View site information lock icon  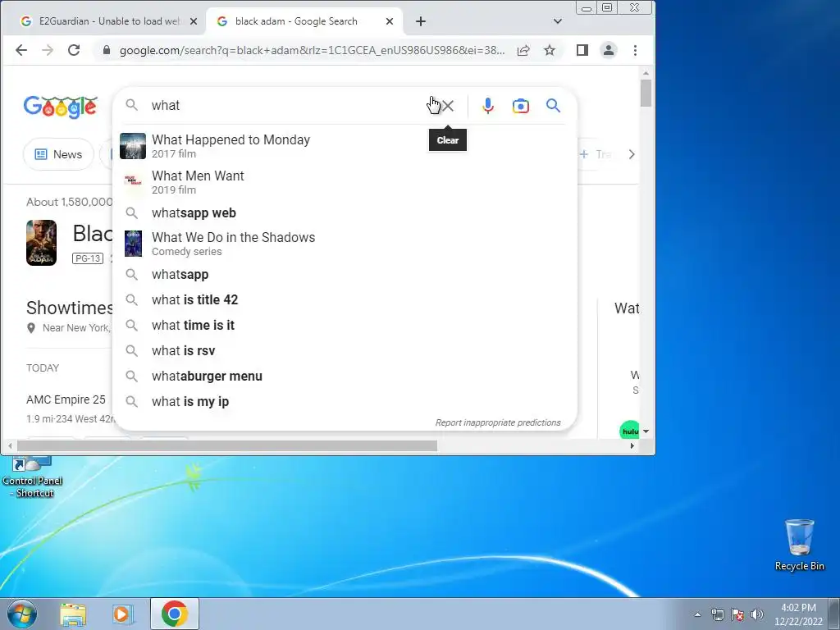(107, 50)
